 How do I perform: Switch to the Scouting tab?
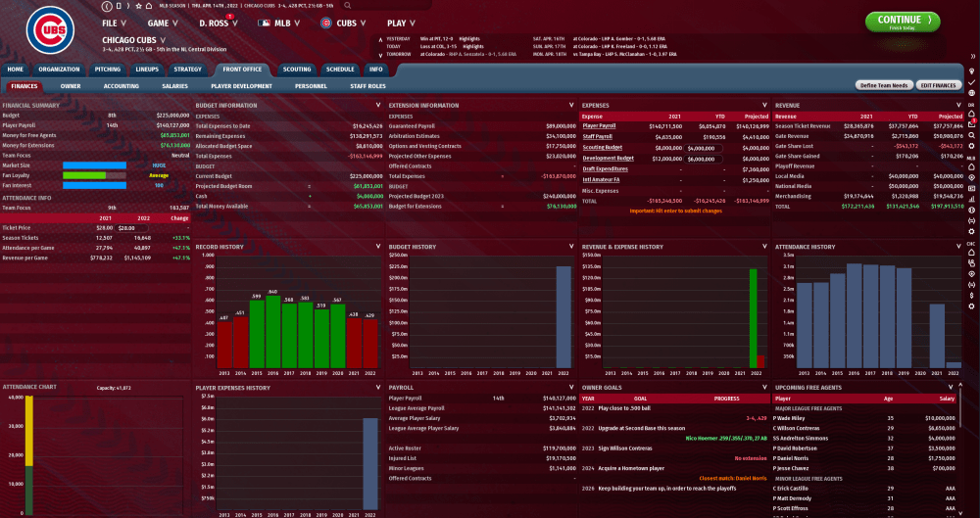296,70
